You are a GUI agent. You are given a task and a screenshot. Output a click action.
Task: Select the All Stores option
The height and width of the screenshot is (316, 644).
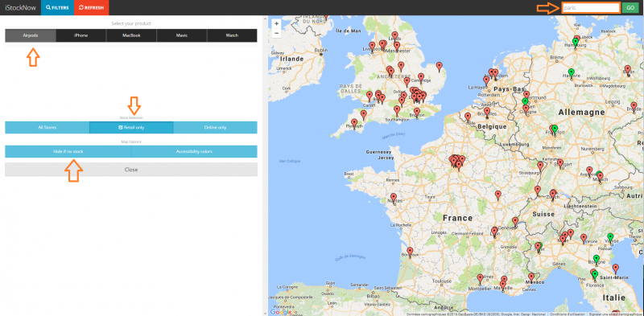(47, 128)
